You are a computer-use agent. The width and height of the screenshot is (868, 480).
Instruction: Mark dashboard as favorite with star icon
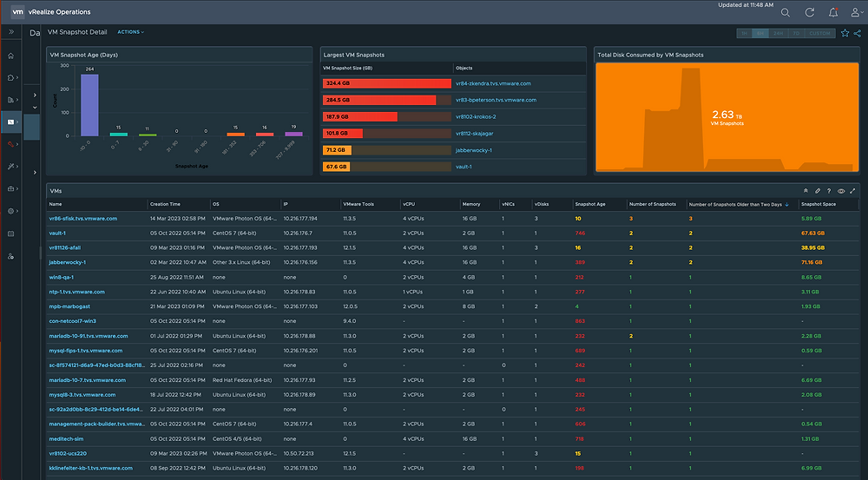pos(845,33)
